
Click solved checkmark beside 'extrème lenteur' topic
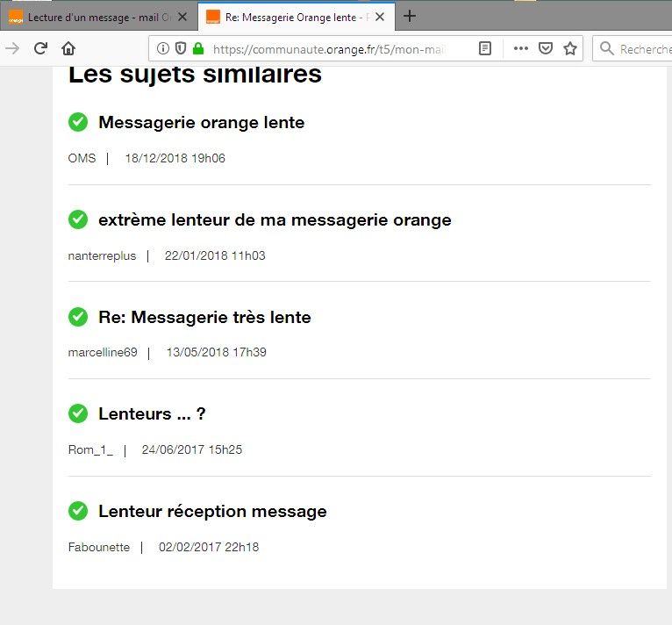78,219
